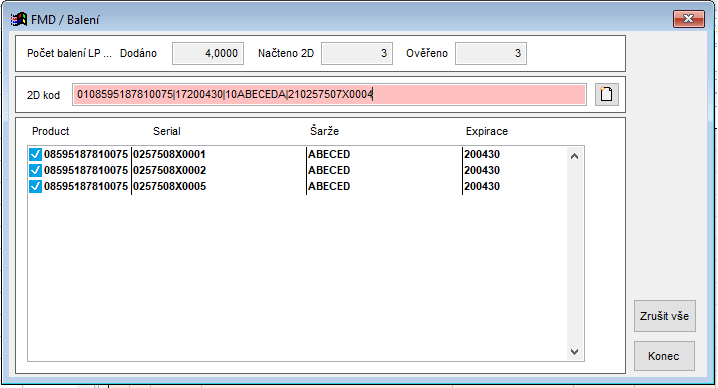Click expiry 200430 in the 0257508X0002 row
The width and height of the screenshot is (718, 388).
(x=482, y=170)
